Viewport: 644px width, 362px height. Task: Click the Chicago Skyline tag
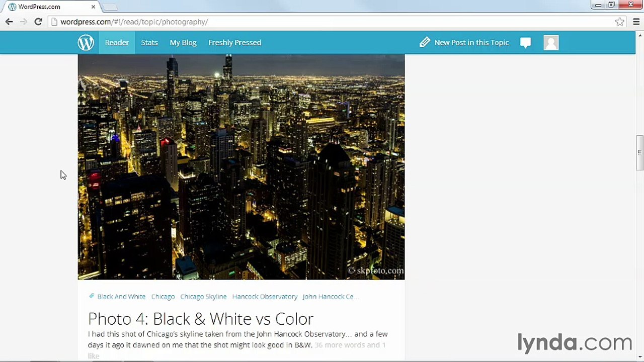pos(203,297)
